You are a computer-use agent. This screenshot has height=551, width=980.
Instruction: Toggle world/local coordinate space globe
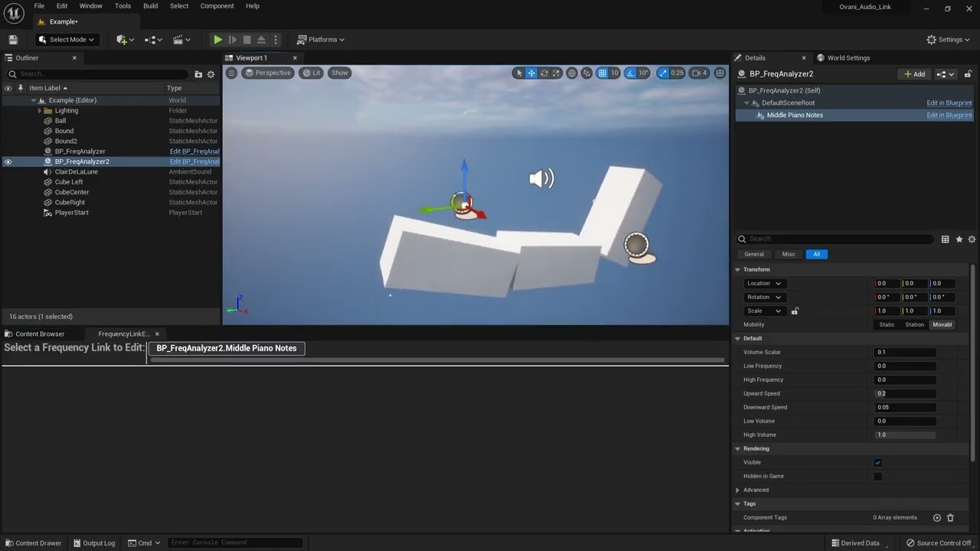point(572,73)
